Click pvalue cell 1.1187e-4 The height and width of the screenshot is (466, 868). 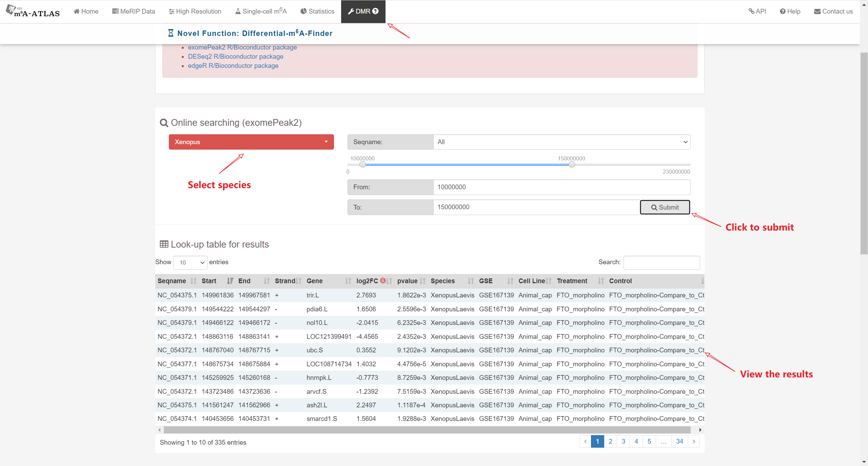pos(411,405)
